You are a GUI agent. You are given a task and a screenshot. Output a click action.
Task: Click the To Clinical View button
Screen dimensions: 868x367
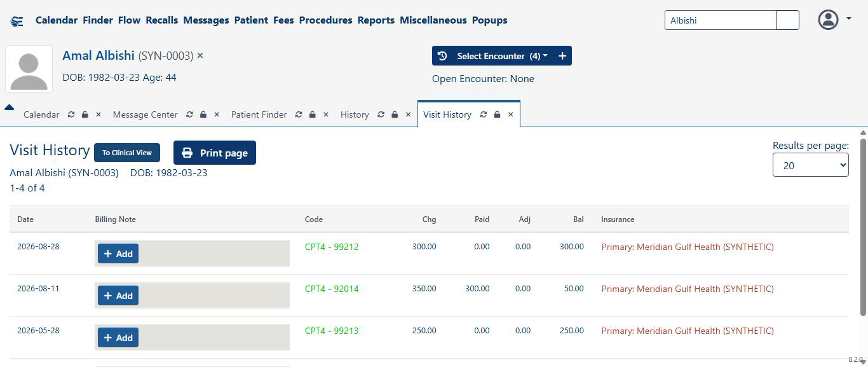click(127, 153)
